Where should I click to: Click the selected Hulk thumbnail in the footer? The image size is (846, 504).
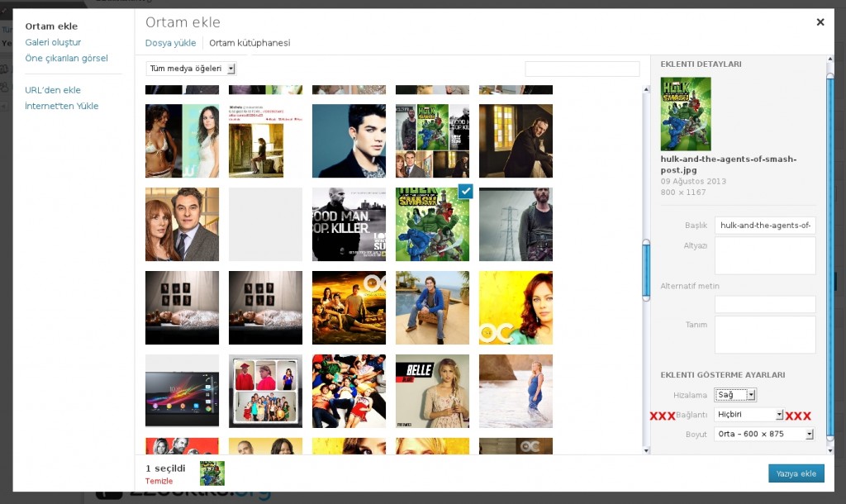coord(212,473)
